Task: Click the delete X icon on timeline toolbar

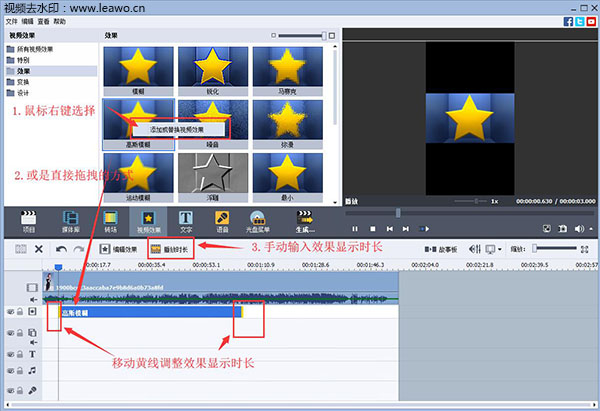Action: (39, 249)
